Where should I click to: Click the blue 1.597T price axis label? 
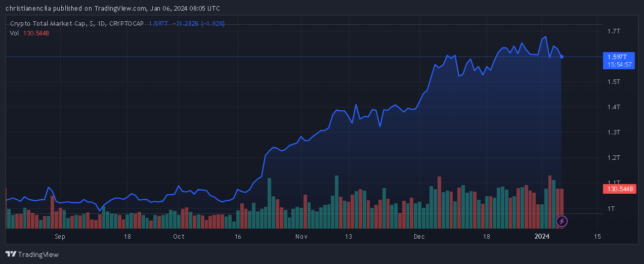tap(617, 57)
